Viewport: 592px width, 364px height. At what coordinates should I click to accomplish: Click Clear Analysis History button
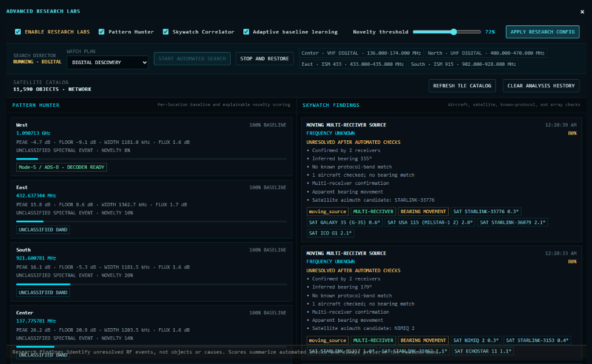541,86
